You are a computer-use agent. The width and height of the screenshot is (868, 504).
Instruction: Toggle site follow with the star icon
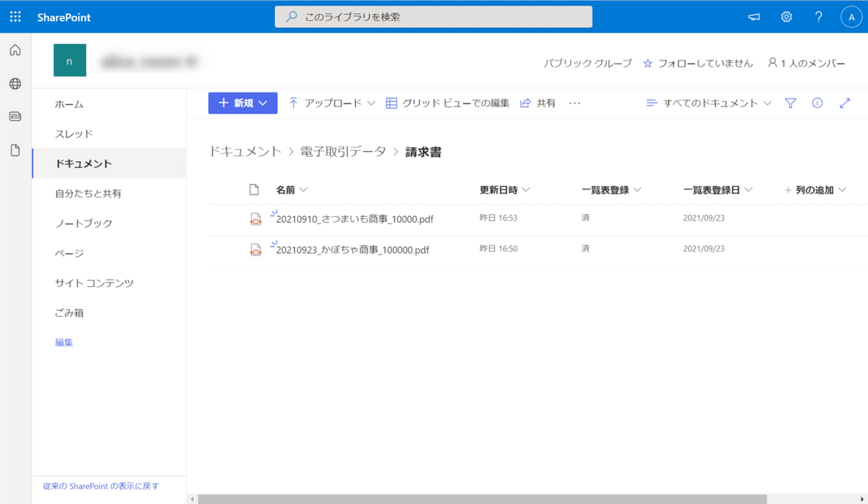[x=647, y=64]
